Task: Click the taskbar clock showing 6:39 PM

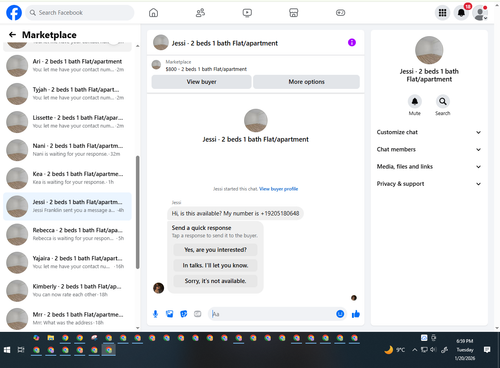Action: click(465, 350)
